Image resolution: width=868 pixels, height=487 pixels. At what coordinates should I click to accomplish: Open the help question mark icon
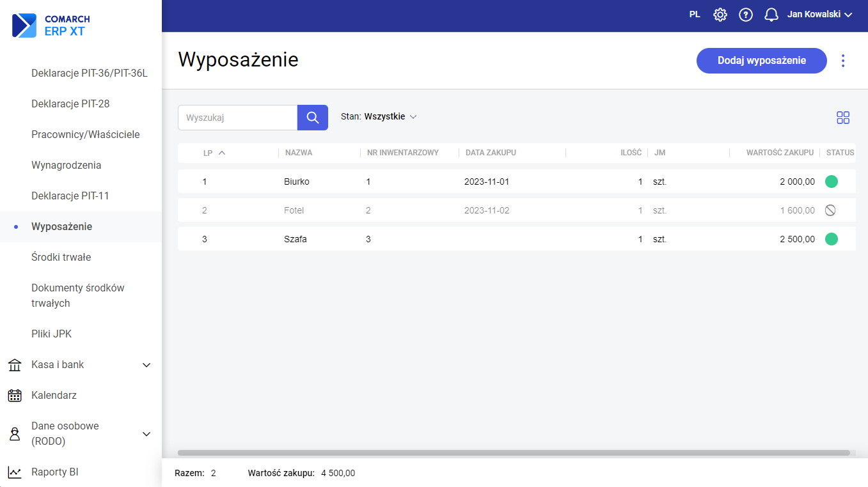click(x=746, y=15)
